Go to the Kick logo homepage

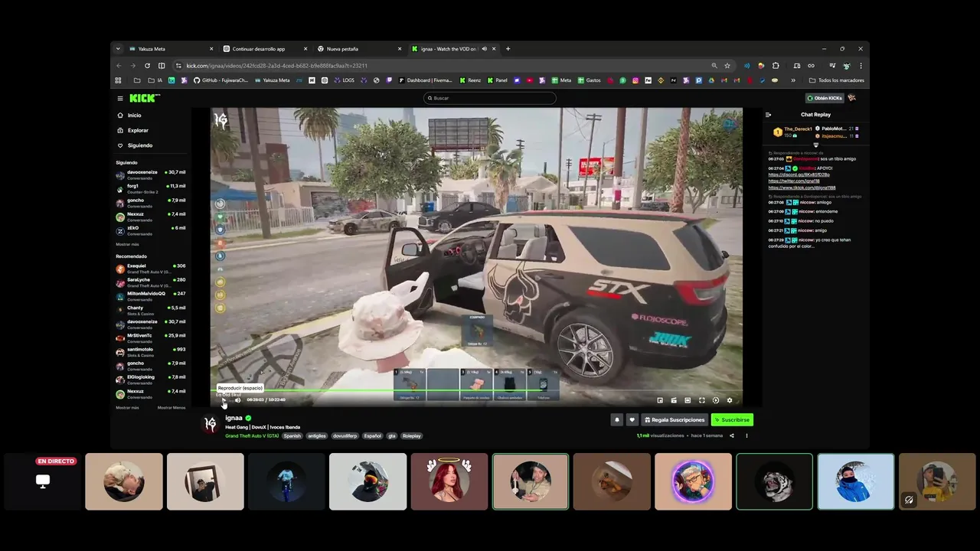point(145,98)
